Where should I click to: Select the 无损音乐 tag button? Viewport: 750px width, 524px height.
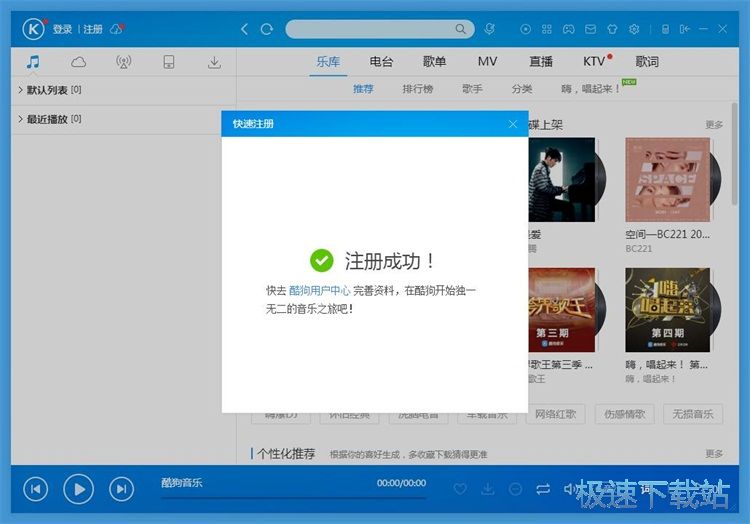pos(693,414)
